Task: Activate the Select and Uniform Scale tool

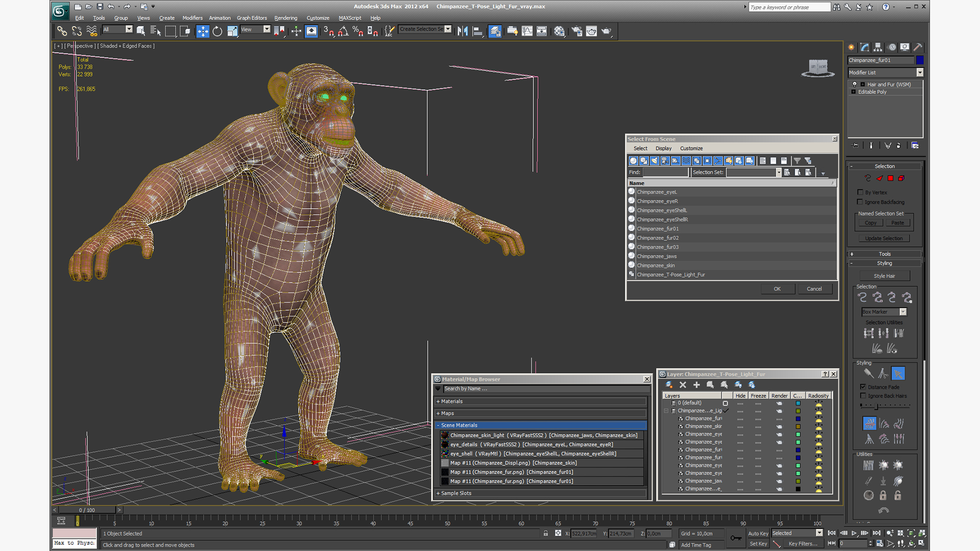Action: (x=232, y=32)
